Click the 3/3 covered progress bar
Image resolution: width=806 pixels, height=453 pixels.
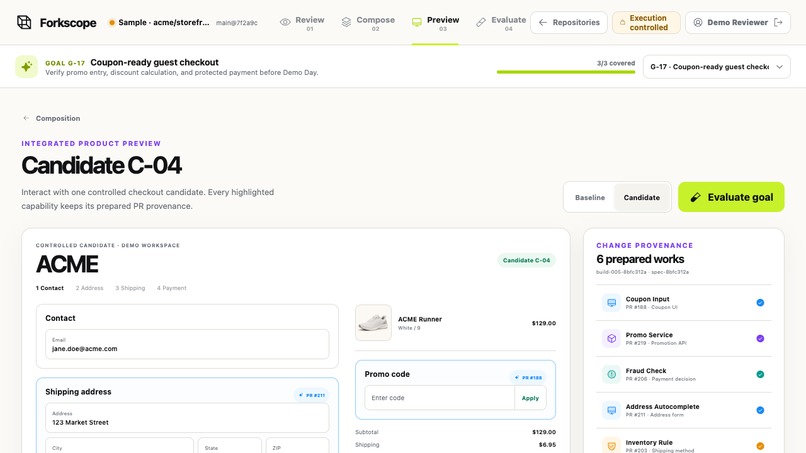[565, 72]
